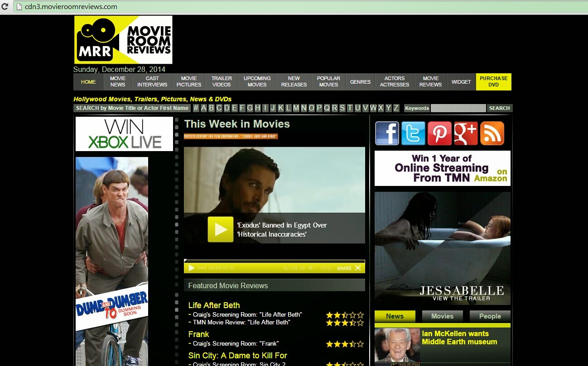The width and height of the screenshot is (588, 366).
Task: Filter movies by letter S
Action: pos(342,108)
